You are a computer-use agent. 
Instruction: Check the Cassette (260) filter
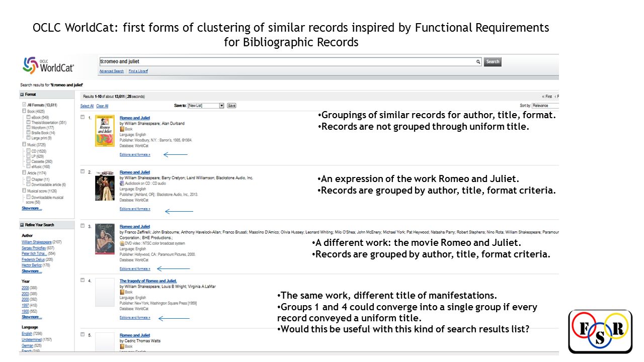(29, 161)
